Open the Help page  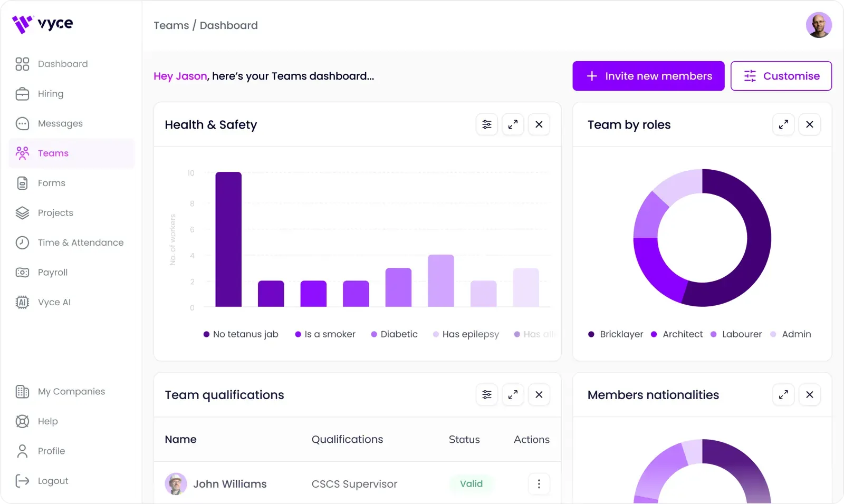pos(72,421)
